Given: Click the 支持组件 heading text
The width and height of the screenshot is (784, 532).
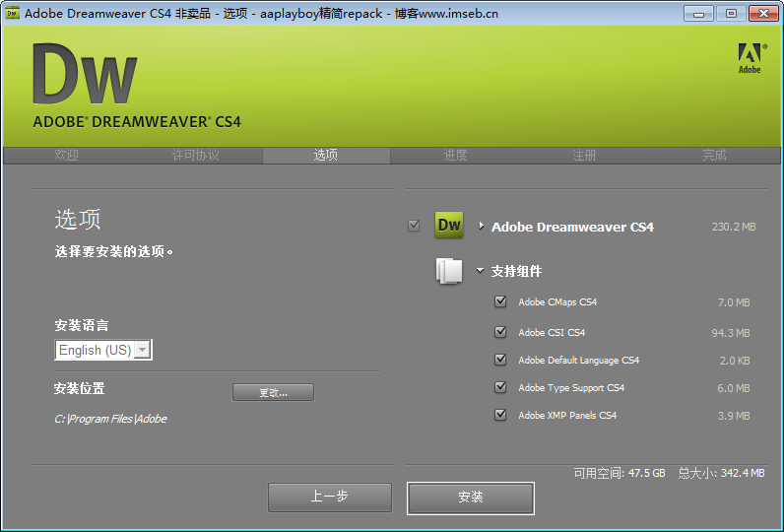Looking at the screenshot, I should pyautogui.click(x=516, y=271).
